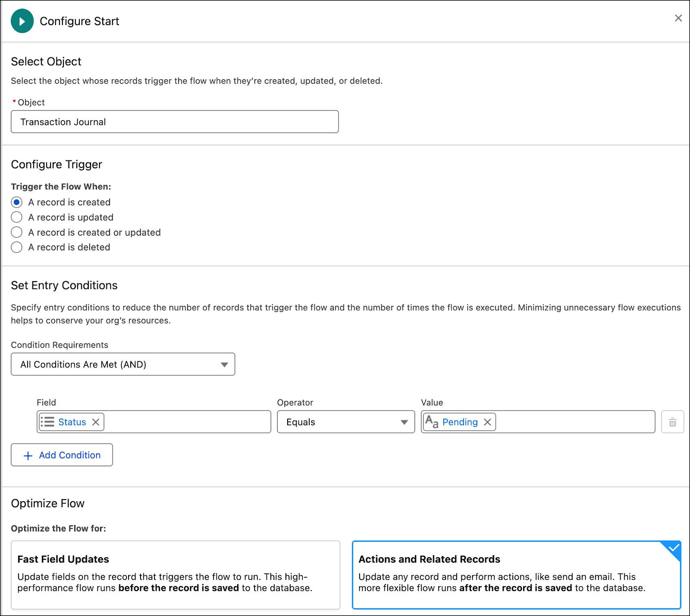Clear the Pending value pill
This screenshot has width=690, height=616.
[x=487, y=422]
